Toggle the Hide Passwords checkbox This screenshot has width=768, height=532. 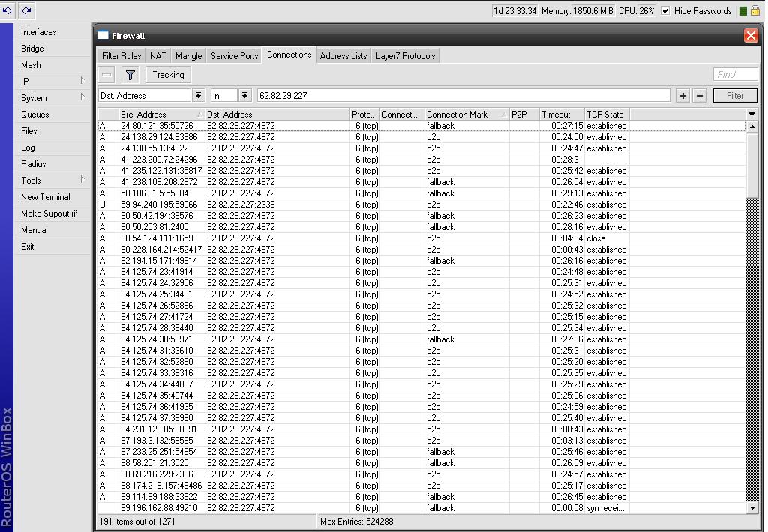pyautogui.click(x=665, y=10)
